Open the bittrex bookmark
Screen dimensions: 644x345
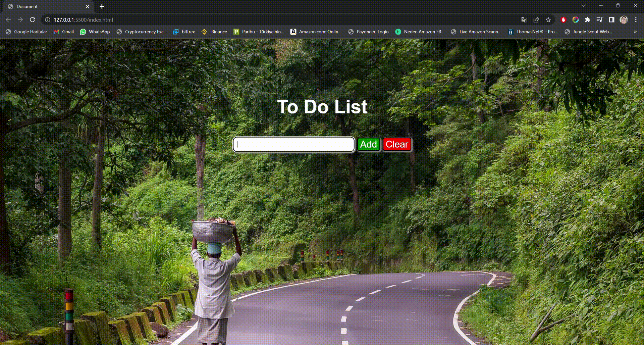184,32
